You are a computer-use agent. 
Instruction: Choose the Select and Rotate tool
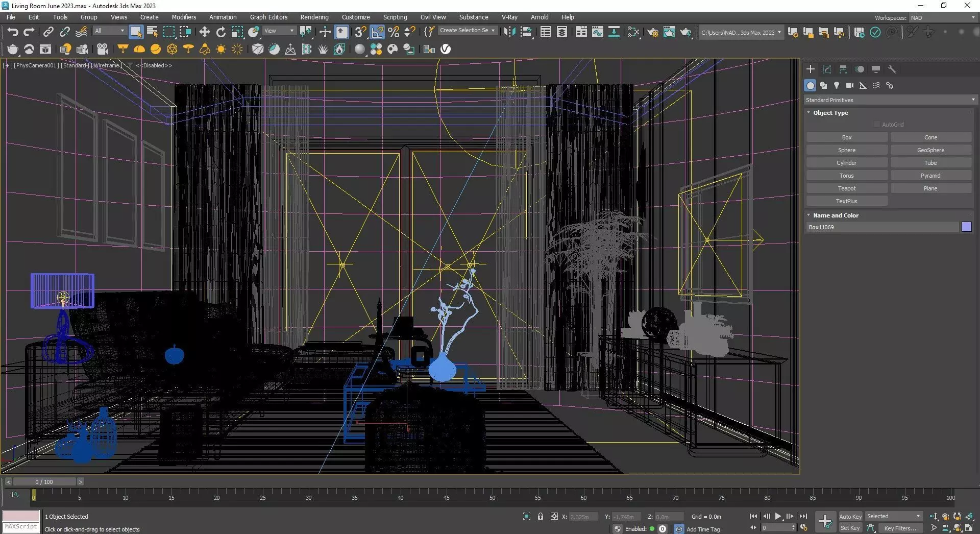point(220,32)
